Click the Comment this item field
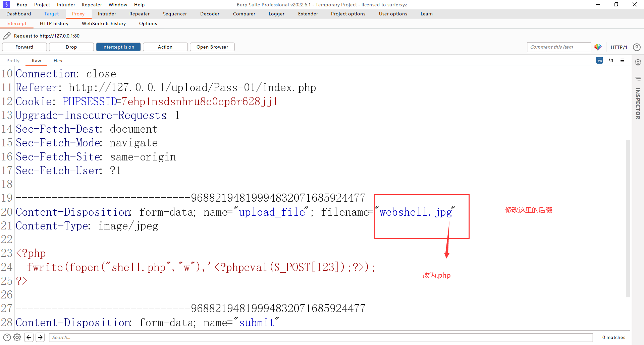644x345 pixels. pos(559,47)
